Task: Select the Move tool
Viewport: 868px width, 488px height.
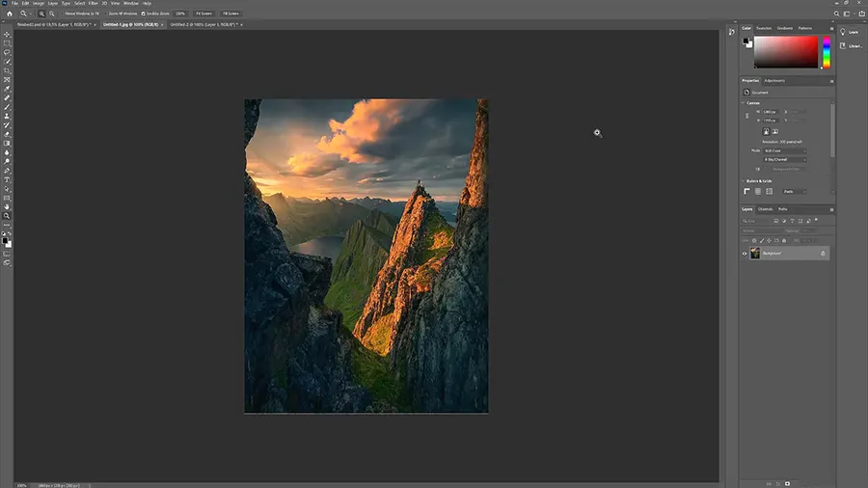Action: tap(7, 35)
